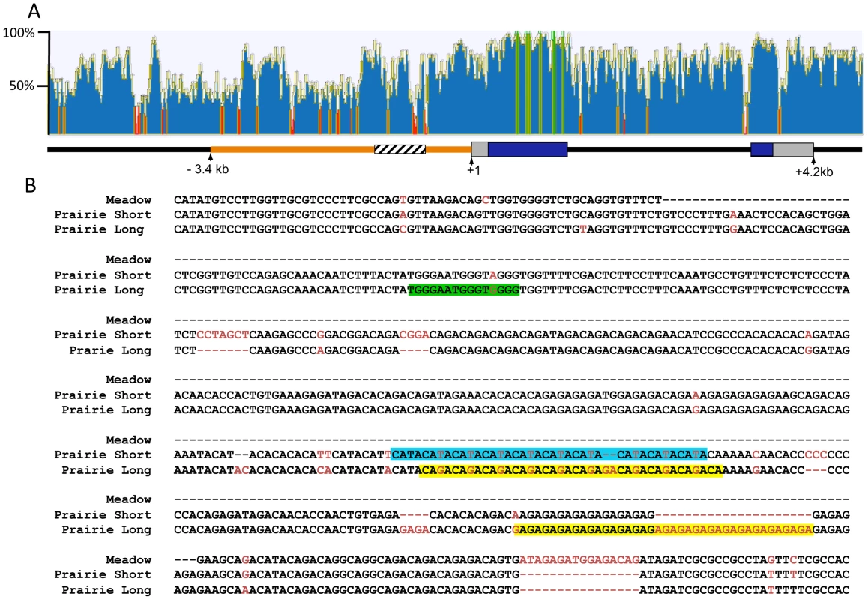
Task: Select the 100% axis label
Action: click(x=19, y=33)
